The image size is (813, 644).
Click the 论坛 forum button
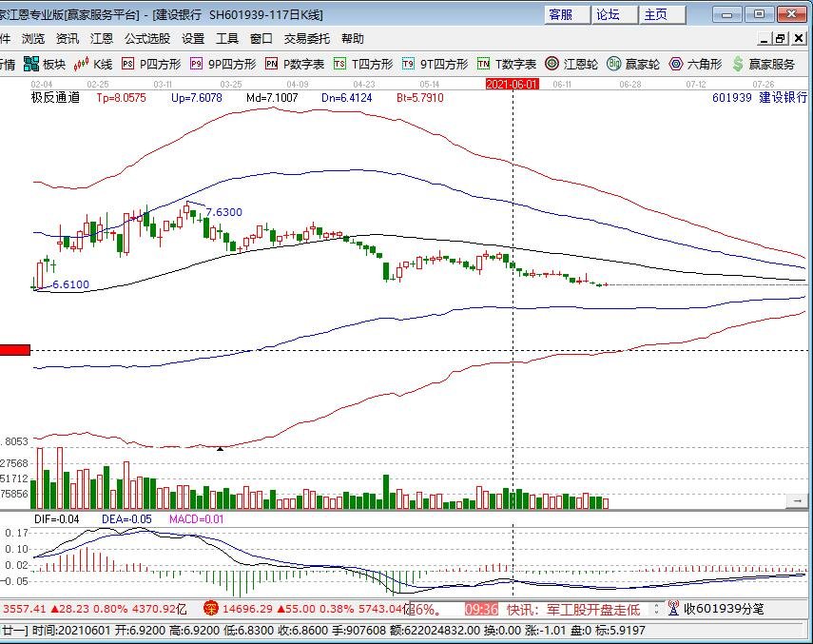tap(614, 14)
